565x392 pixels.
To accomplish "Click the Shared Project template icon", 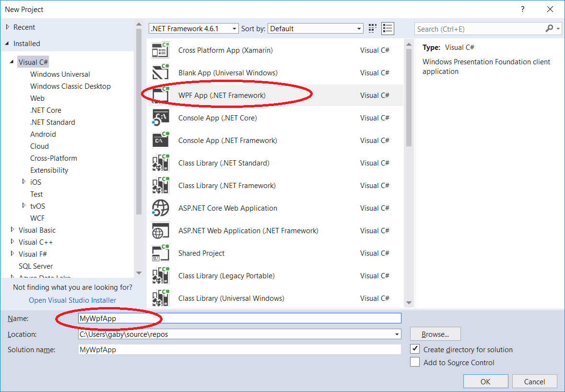I will [x=160, y=253].
